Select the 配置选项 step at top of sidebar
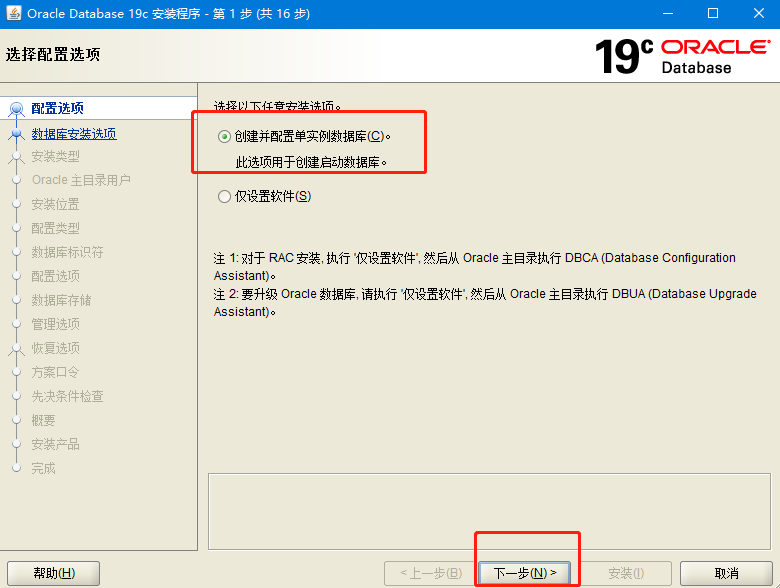 click(57, 108)
